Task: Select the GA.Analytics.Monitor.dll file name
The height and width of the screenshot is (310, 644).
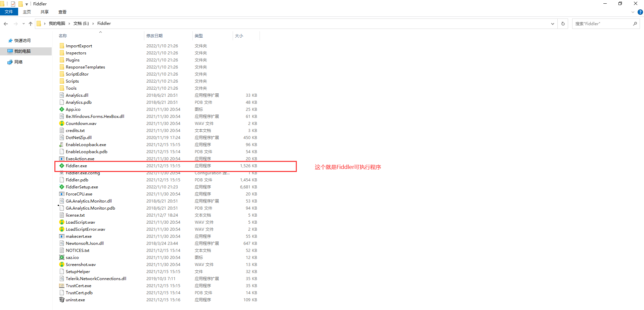Action: click(89, 201)
